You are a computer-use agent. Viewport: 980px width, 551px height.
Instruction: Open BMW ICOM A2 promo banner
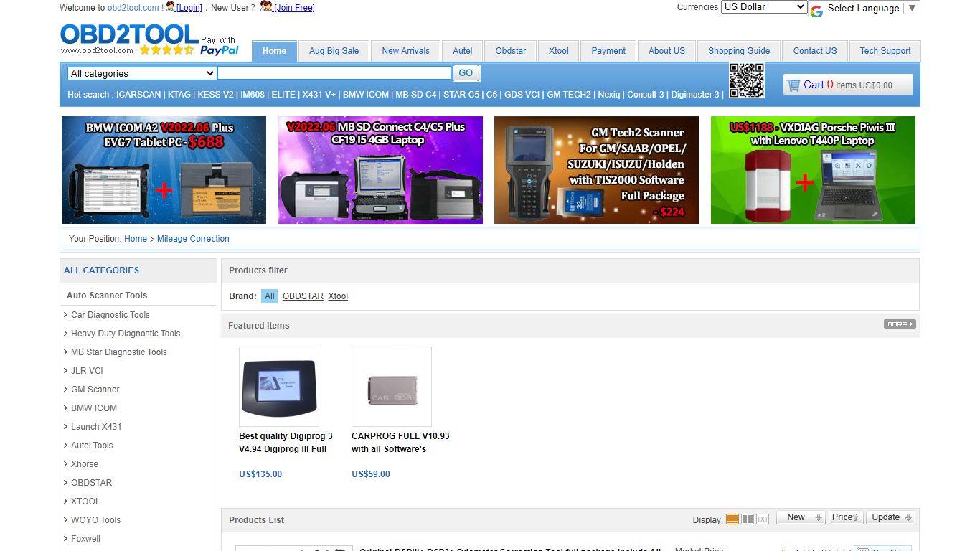tap(164, 170)
